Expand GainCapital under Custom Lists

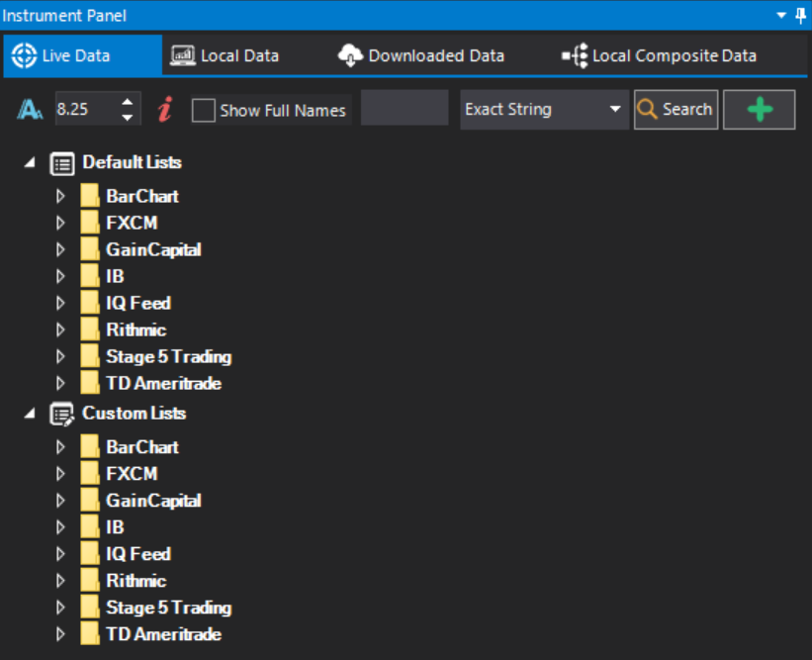click(60, 501)
